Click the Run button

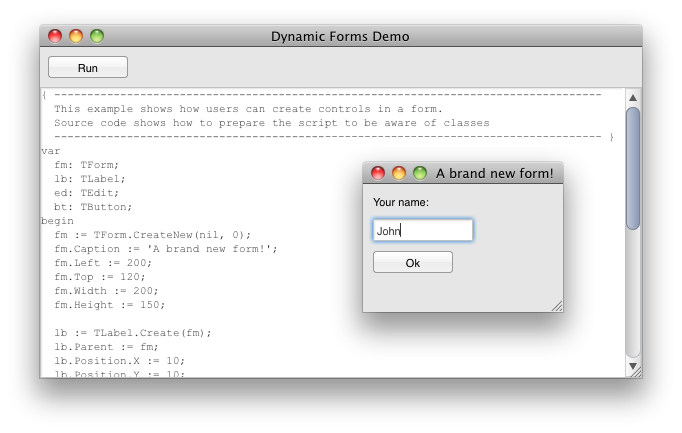coord(88,67)
